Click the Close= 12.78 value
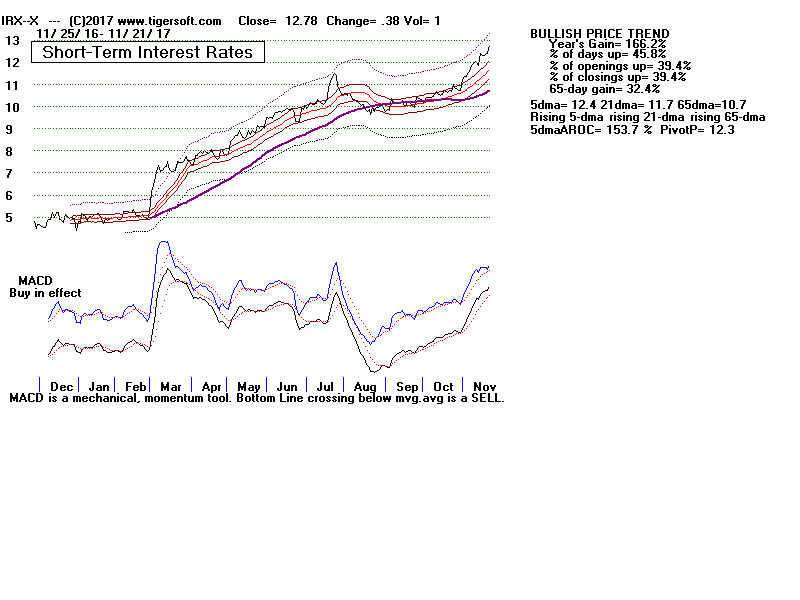The image size is (800, 600). click(271, 20)
